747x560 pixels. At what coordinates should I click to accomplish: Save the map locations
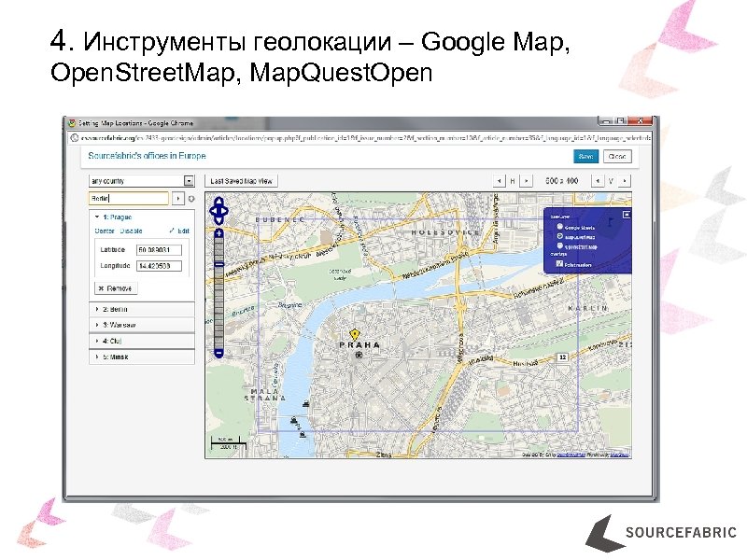[x=585, y=156]
